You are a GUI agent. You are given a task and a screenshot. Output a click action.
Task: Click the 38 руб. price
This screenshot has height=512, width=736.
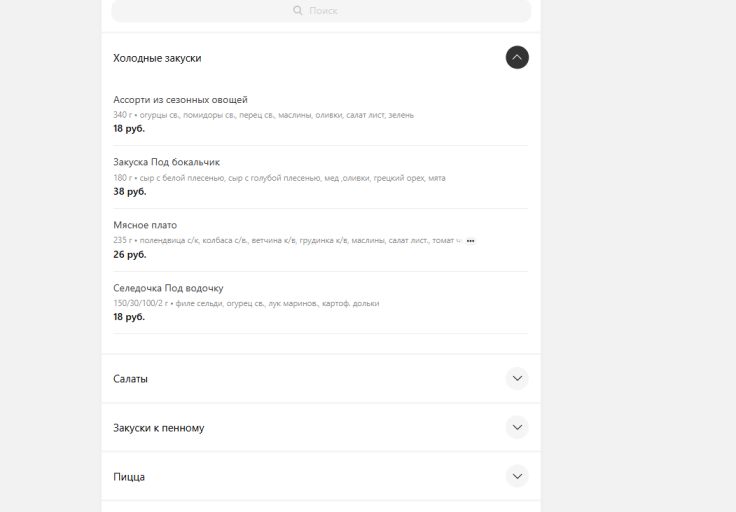(x=130, y=191)
